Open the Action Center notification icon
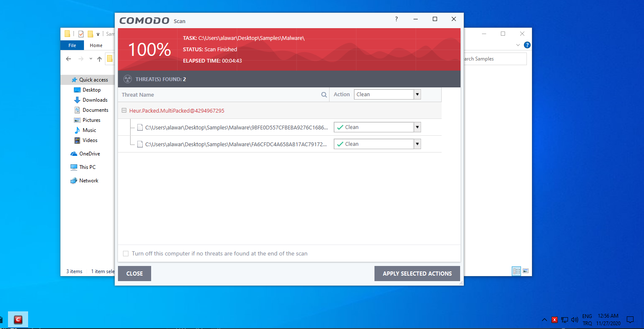Screen dimensions: 644x329 [630, 320]
